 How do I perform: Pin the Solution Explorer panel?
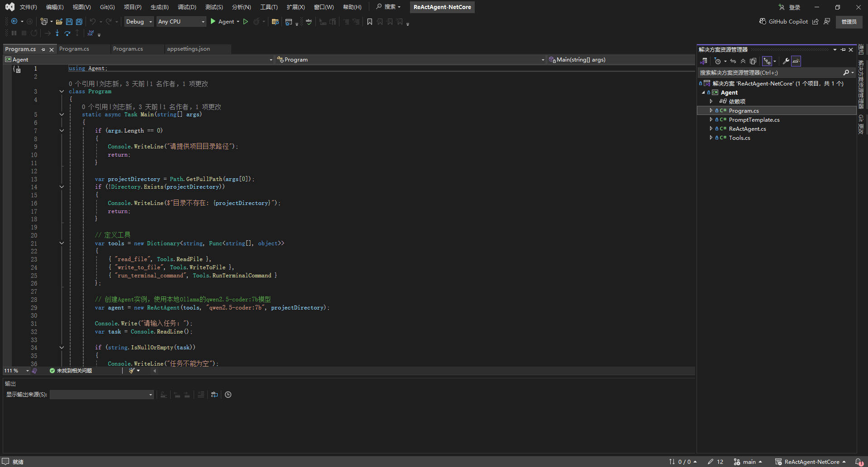(x=843, y=50)
